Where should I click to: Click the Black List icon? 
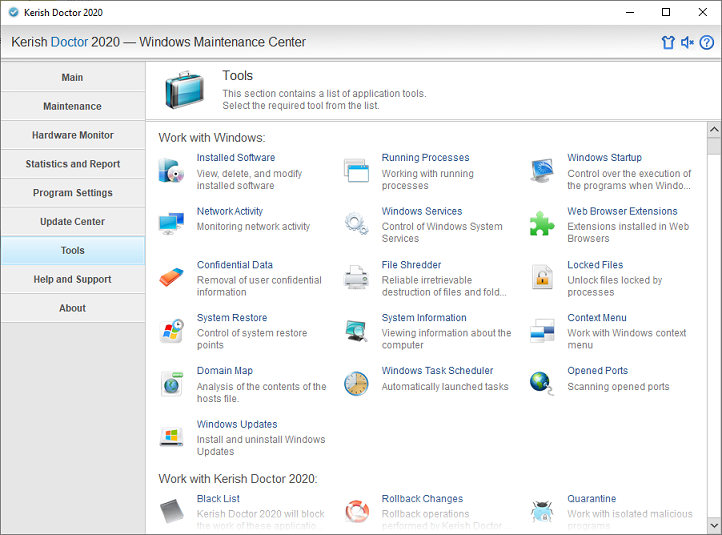click(x=171, y=511)
